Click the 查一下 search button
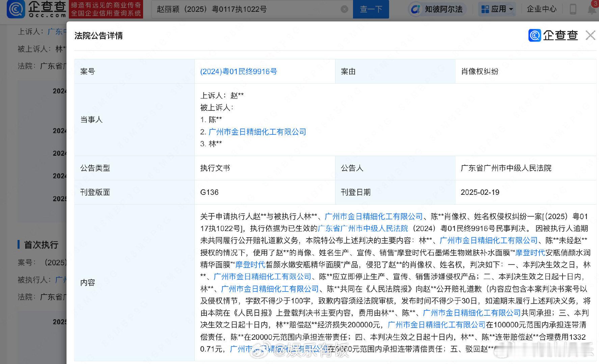Image resolution: width=599 pixels, height=364 pixels. (371, 9)
